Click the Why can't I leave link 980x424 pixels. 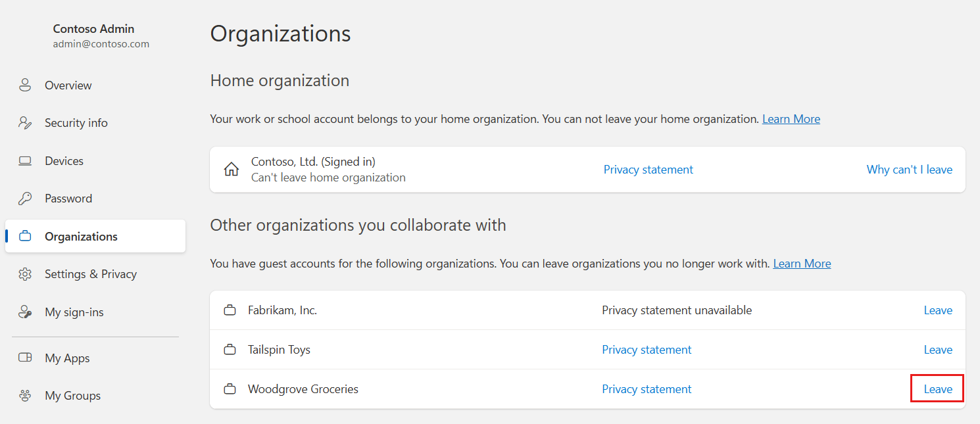(909, 170)
